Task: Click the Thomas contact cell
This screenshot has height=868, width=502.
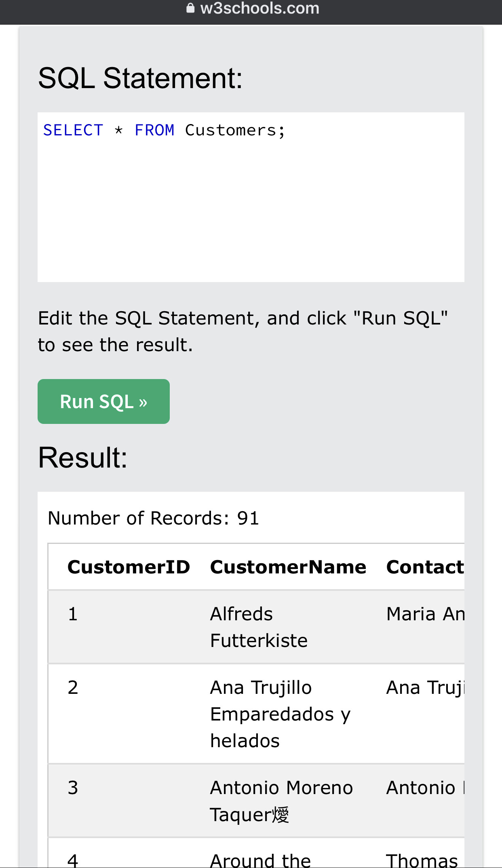Action: [421, 853]
